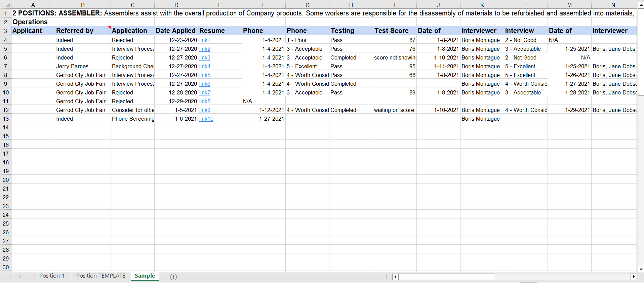Click the Testing header cell
Image resolution: width=644 pixels, height=283 pixels.
(351, 31)
